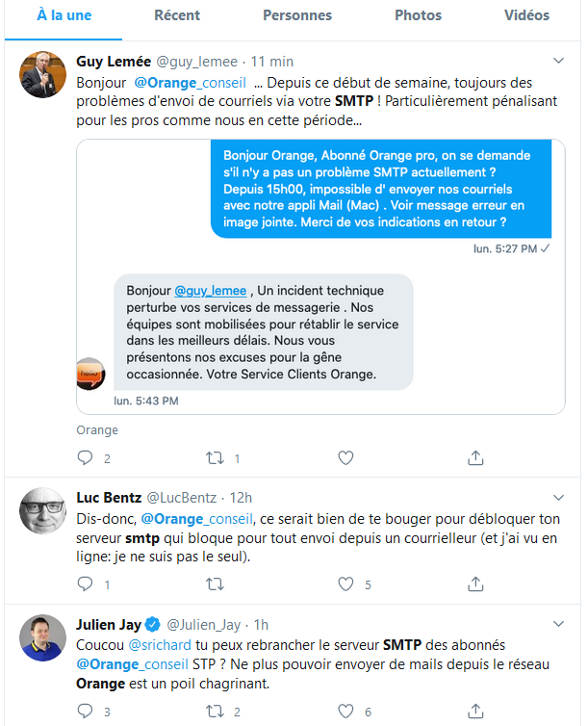588x726 pixels.
Task: Switch to the Récent tab
Action: (177, 15)
